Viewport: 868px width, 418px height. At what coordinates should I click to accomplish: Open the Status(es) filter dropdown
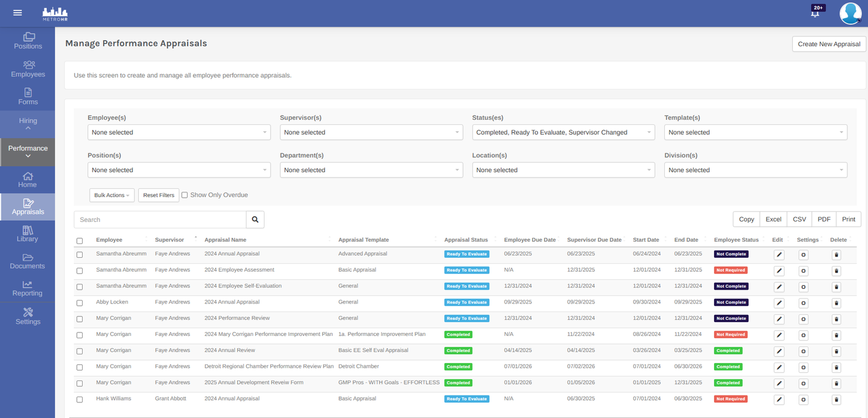click(562, 132)
